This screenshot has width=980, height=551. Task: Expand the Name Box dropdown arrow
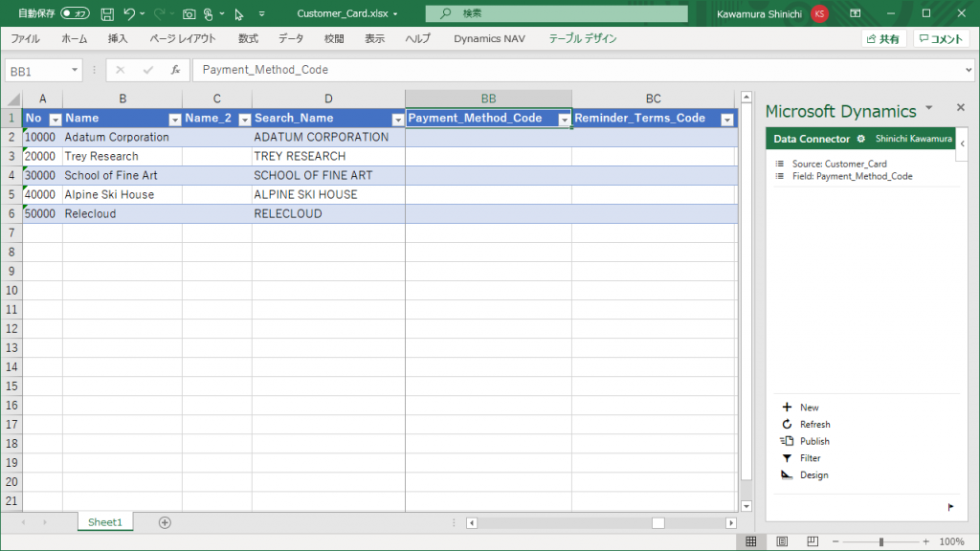click(x=75, y=70)
